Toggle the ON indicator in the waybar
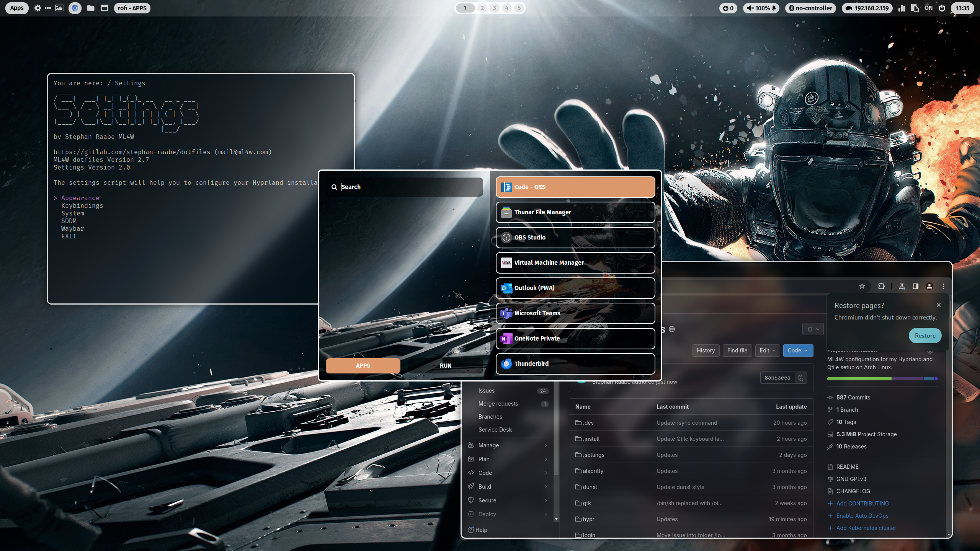The image size is (980, 551). (x=929, y=8)
